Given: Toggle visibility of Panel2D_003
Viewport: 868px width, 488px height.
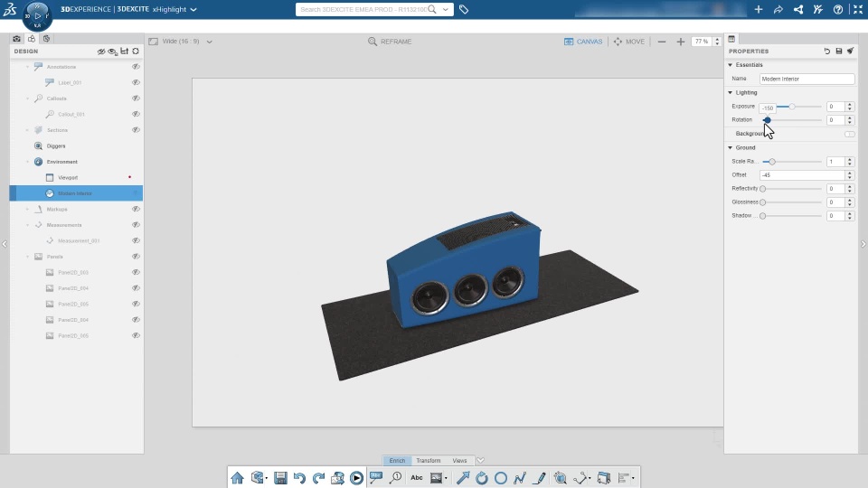Looking at the screenshot, I should point(136,272).
